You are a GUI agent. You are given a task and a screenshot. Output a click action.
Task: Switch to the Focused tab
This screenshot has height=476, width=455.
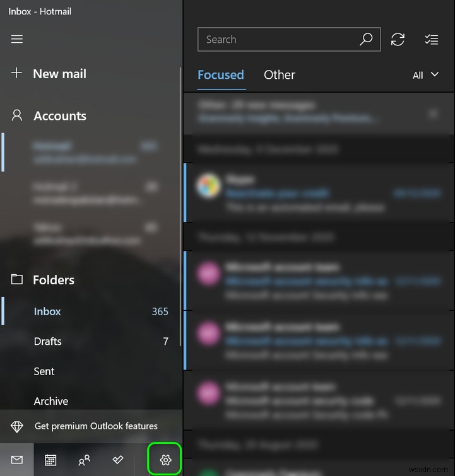(x=221, y=75)
